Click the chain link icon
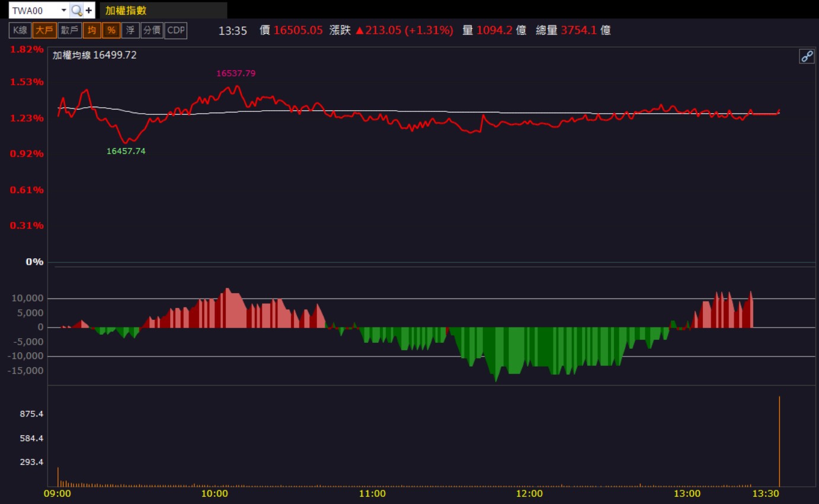The width and height of the screenshot is (819, 504). click(807, 56)
